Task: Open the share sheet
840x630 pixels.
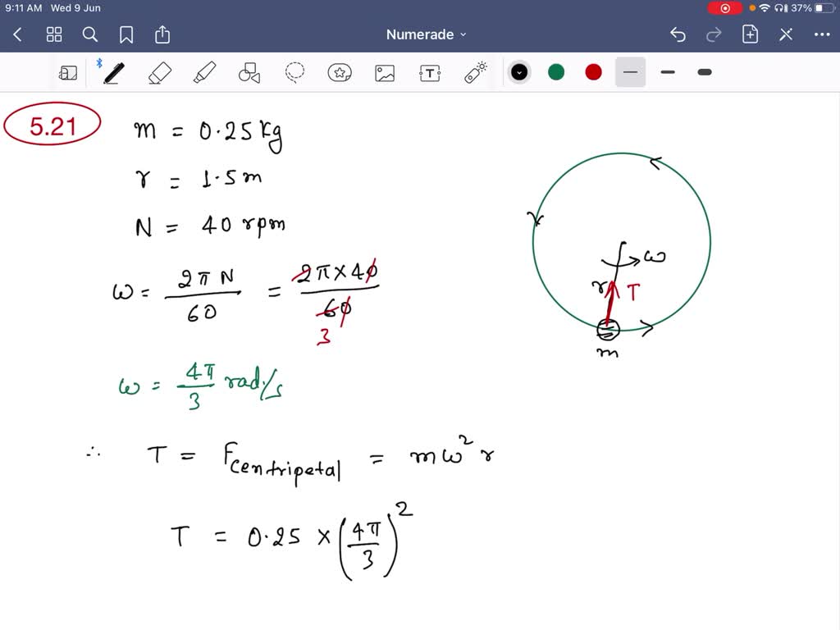Action: pos(162,34)
